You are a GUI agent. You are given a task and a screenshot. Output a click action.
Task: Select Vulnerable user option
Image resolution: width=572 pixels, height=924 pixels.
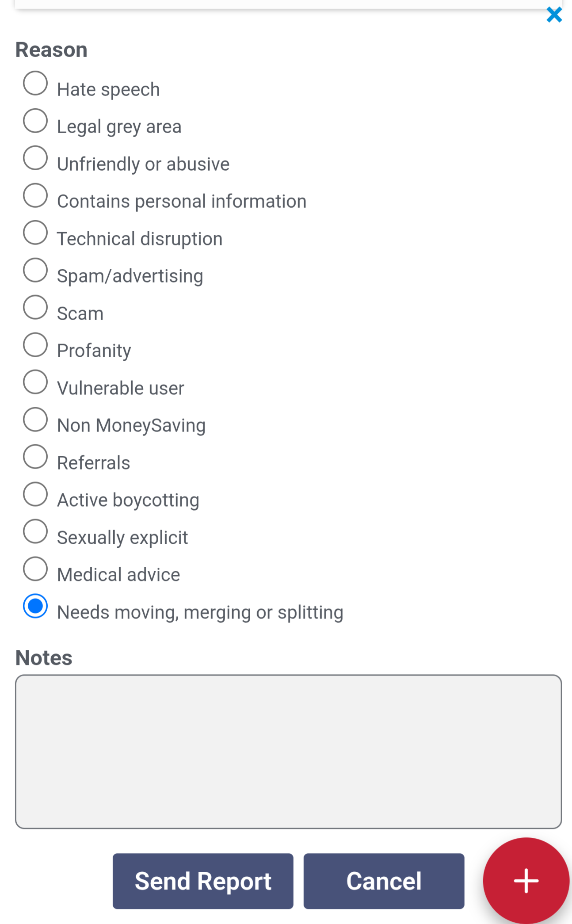[x=35, y=382]
